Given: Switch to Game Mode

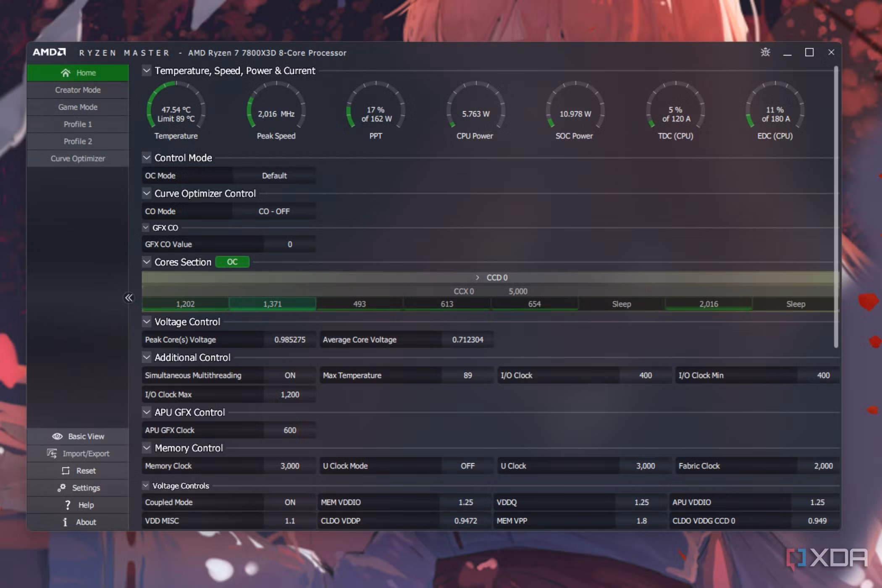Looking at the screenshot, I should (77, 107).
